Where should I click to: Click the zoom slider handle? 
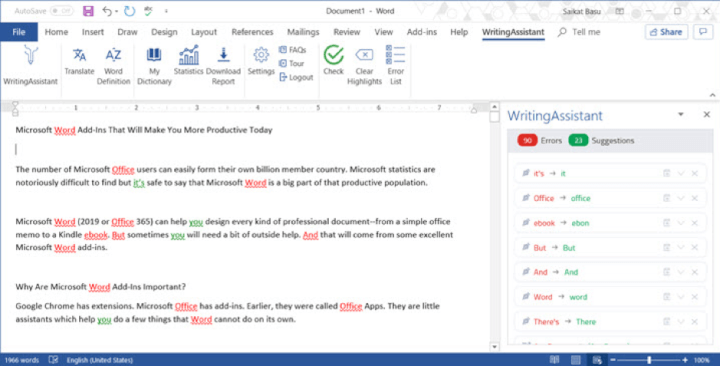click(649, 360)
